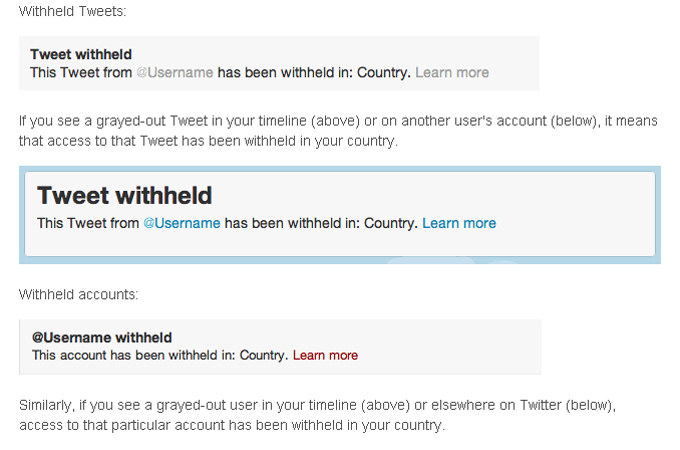This screenshot has width=680, height=450.
Task: Click the line "access to that particular account has been withheld"
Action: point(232,424)
